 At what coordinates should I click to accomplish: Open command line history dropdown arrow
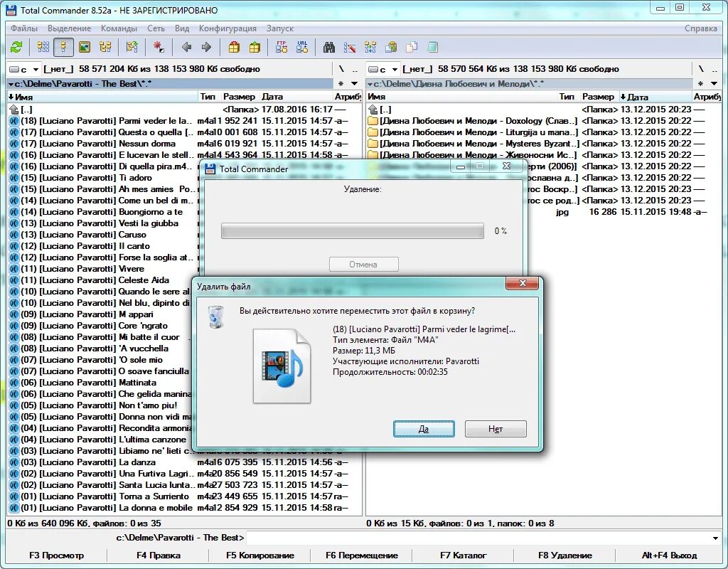click(x=715, y=538)
